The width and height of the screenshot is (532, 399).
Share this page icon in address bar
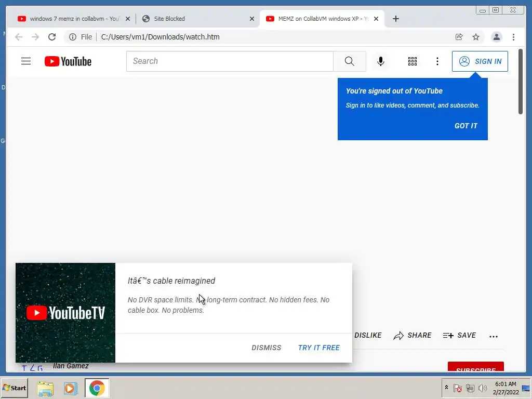tap(459, 37)
